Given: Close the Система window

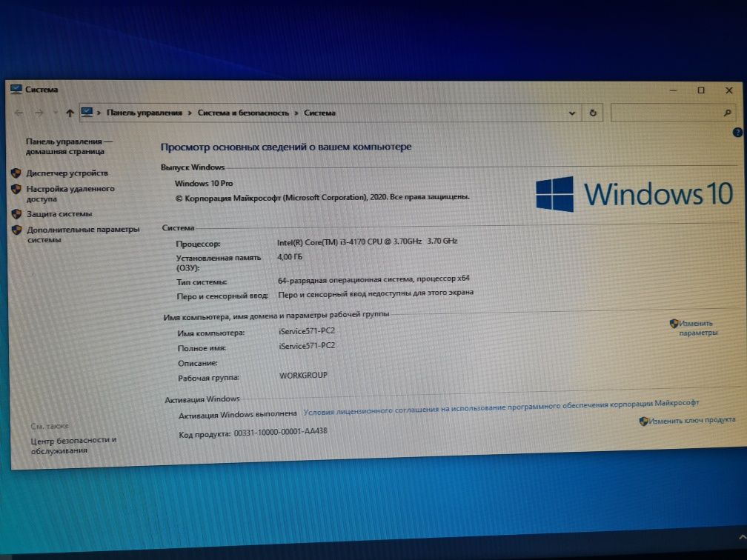Looking at the screenshot, I should pos(729,90).
